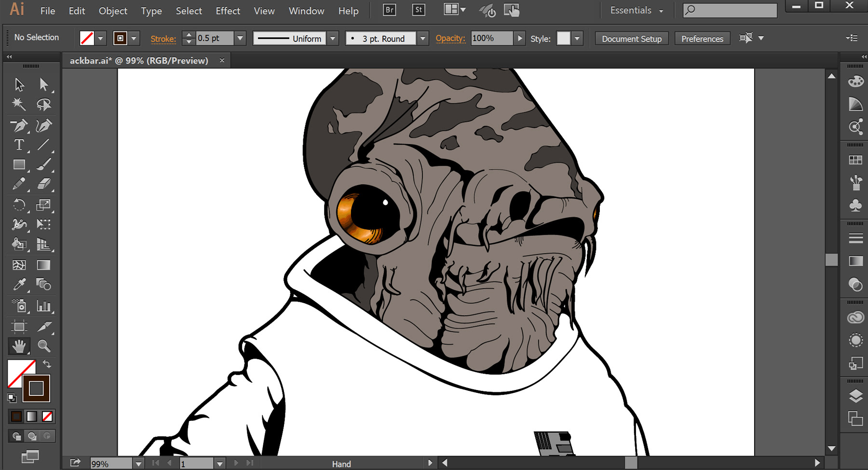The height and width of the screenshot is (470, 868).
Task: Open graphic Style dropdown
Action: point(577,38)
